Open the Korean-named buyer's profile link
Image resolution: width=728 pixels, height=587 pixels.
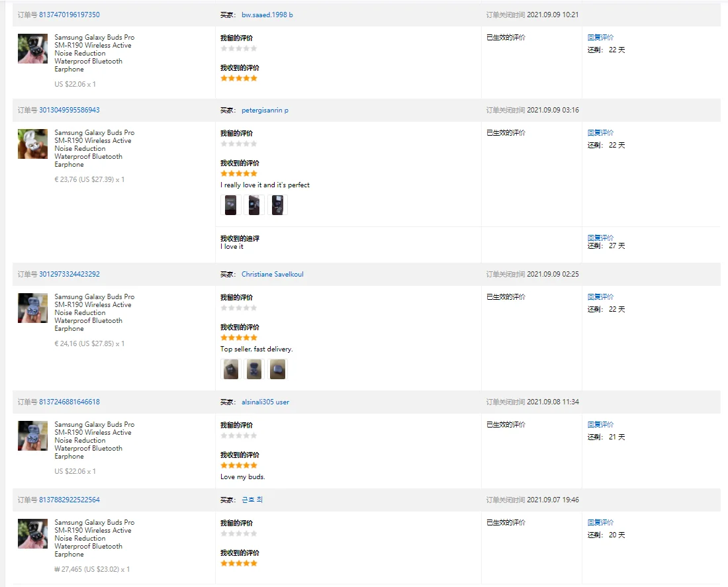(x=252, y=500)
